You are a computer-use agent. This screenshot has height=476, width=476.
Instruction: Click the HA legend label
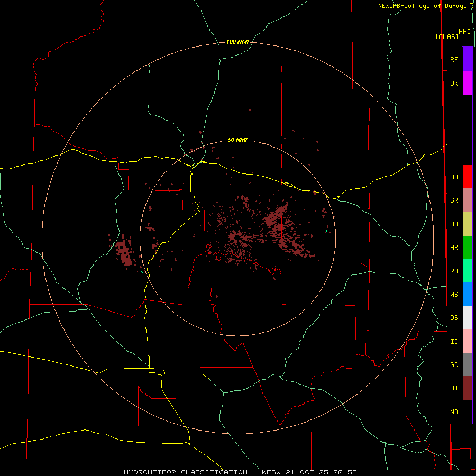[454, 177]
